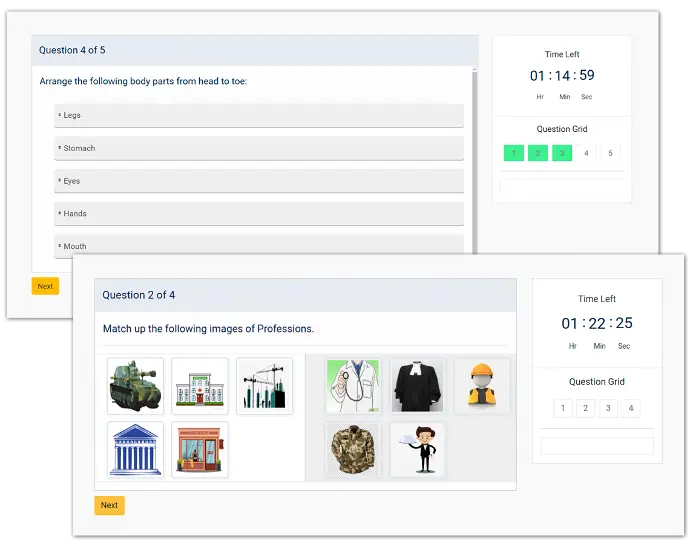This screenshot has height=544, width=690.
Task: Click the vertical scrollbar in the body parts question
Action: [474, 162]
